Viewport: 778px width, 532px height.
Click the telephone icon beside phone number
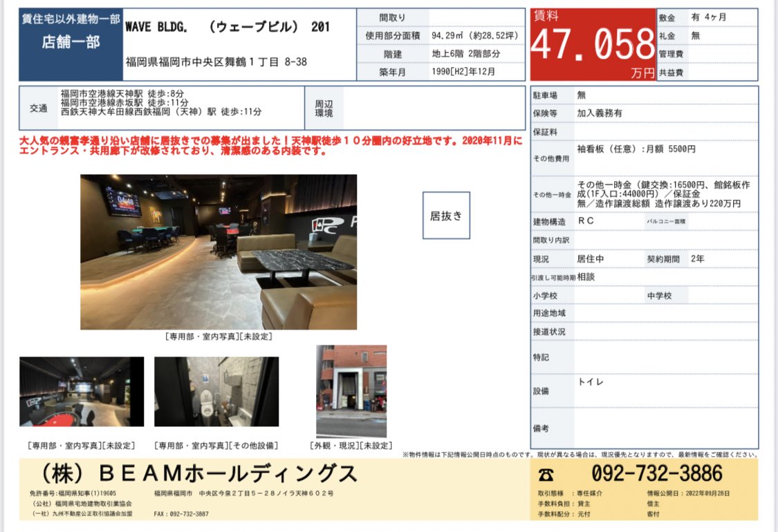[546, 475]
